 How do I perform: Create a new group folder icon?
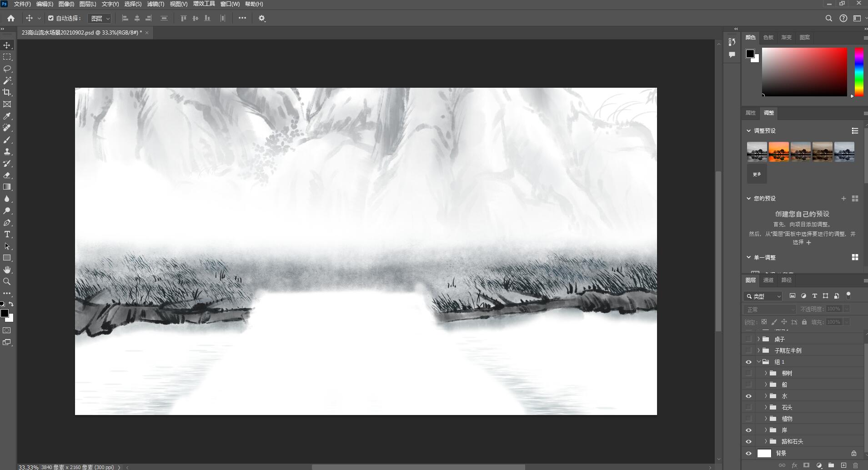[x=831, y=465]
